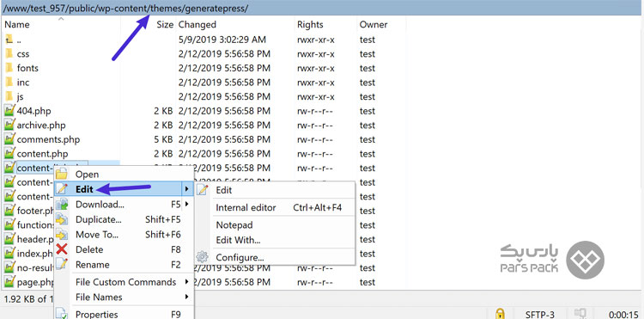Click rw-r--r-- rights of 404.php

(314, 111)
